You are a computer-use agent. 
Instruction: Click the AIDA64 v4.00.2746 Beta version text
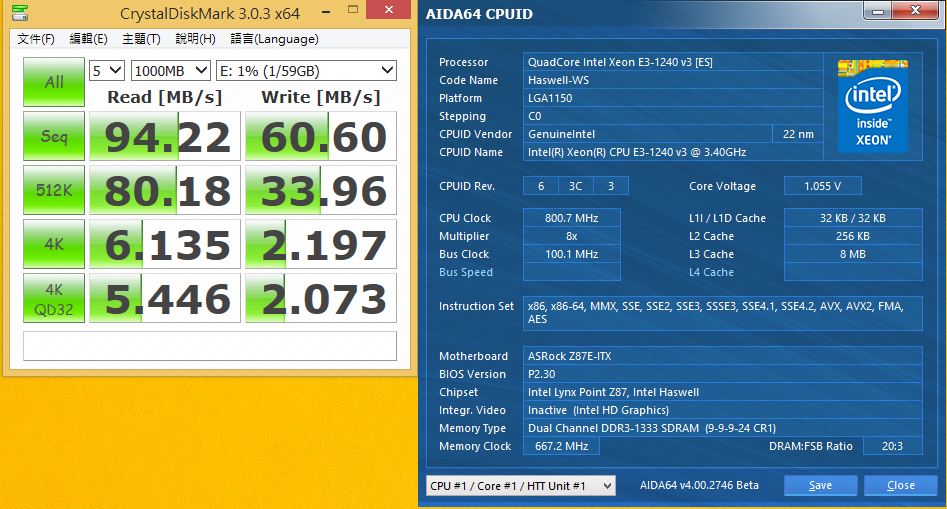699,485
